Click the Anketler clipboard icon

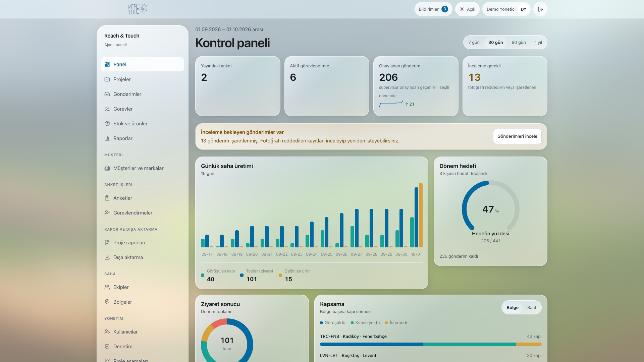(107, 198)
